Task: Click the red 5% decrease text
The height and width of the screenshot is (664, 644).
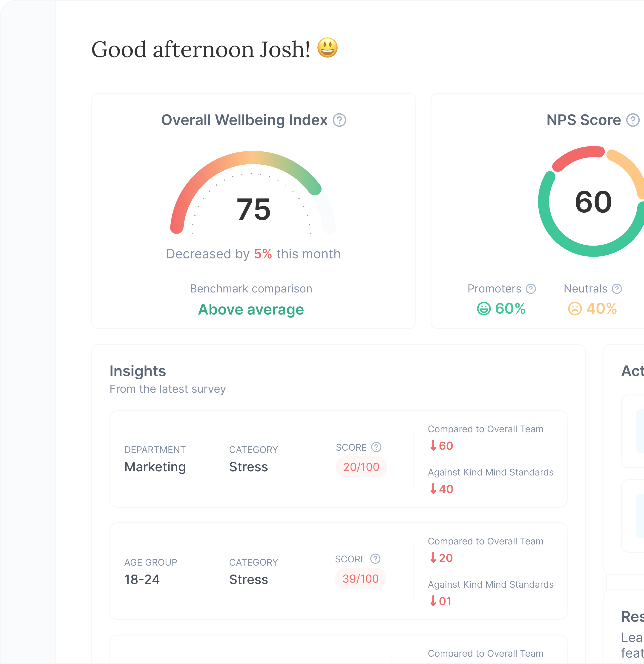Action: (x=263, y=254)
